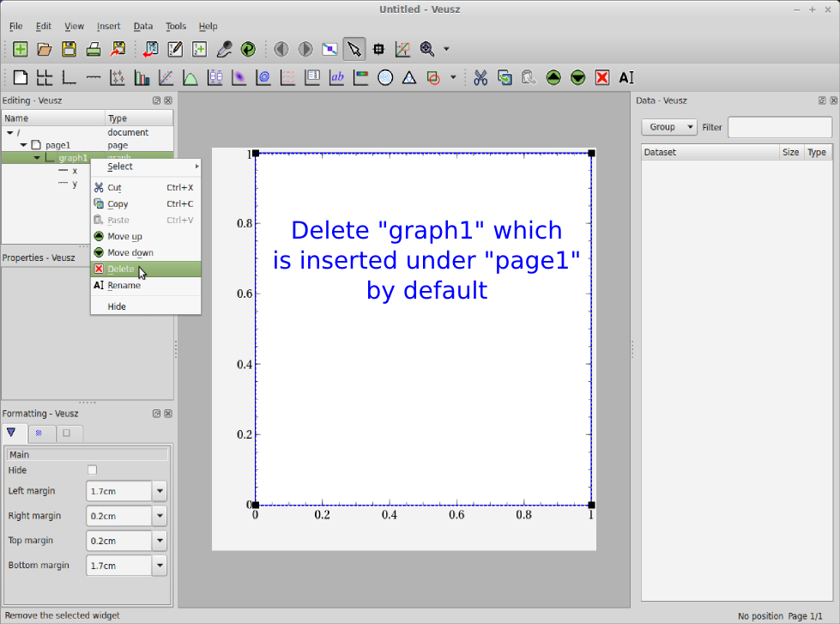Click the Reload linked datasets icon
Viewport: 840px width, 624px height.
[248, 49]
